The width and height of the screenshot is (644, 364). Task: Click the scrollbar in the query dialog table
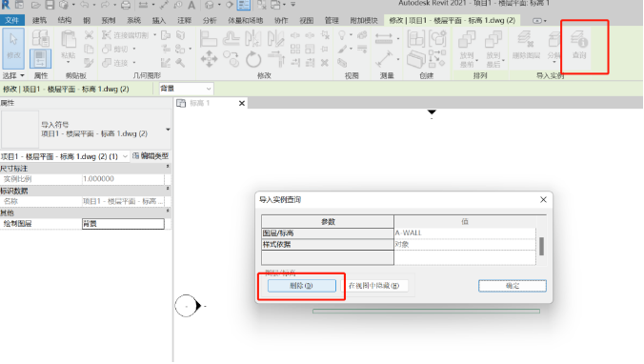tap(542, 246)
